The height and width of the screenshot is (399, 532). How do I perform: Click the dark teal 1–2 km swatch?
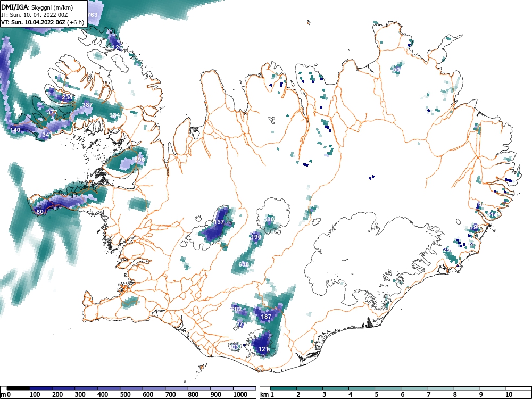[284, 388]
